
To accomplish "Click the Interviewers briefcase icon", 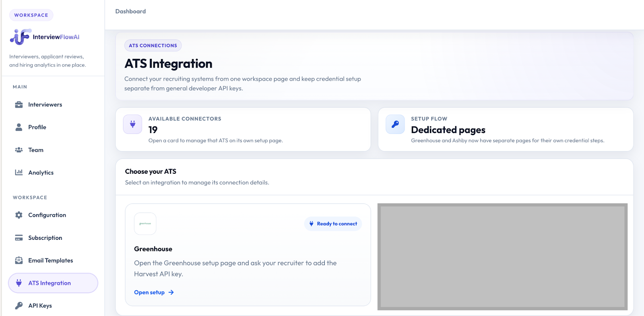I will coord(19,105).
